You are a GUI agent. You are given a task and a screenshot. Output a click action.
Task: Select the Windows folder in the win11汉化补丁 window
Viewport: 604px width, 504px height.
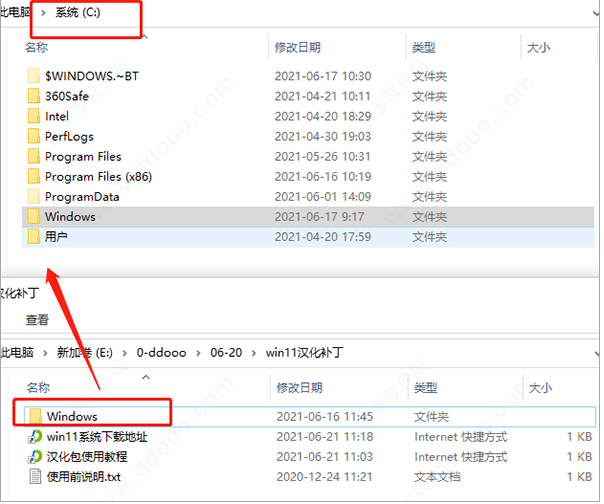click(x=70, y=416)
